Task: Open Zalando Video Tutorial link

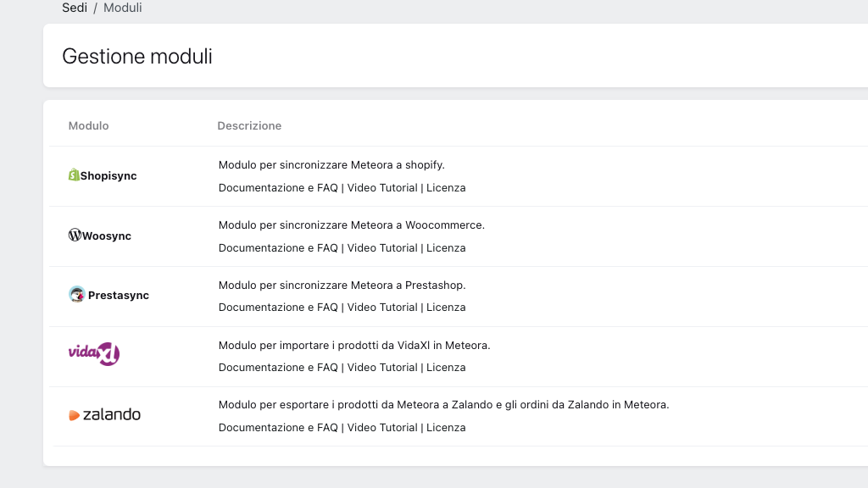Action: [x=382, y=428]
